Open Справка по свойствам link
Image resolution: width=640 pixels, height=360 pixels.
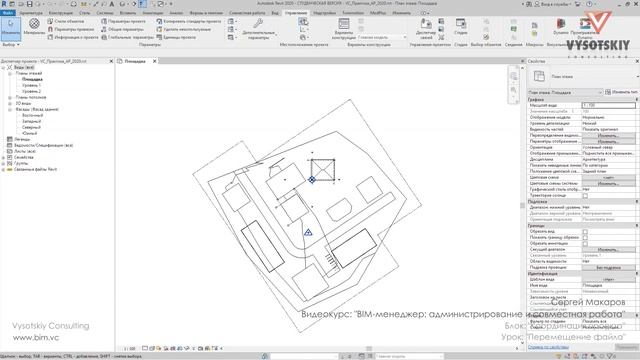(x=548, y=347)
